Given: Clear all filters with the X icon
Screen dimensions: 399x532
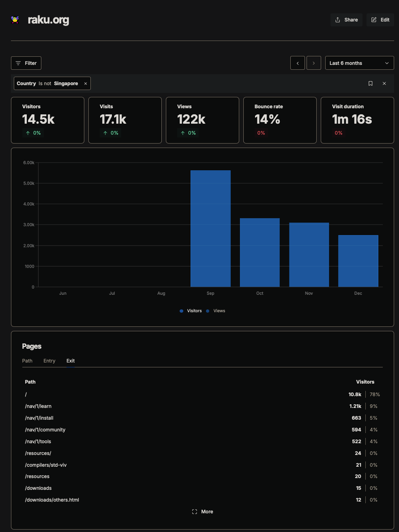Looking at the screenshot, I should point(384,84).
